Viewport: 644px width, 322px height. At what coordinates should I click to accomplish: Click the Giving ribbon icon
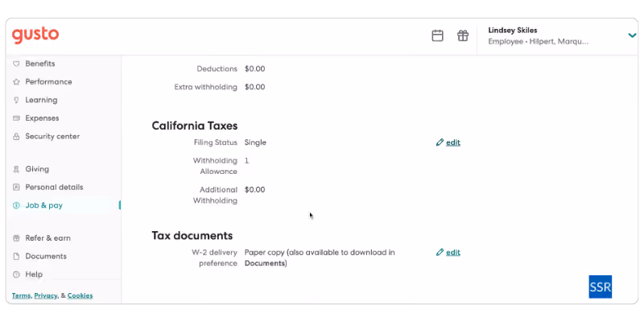16,169
